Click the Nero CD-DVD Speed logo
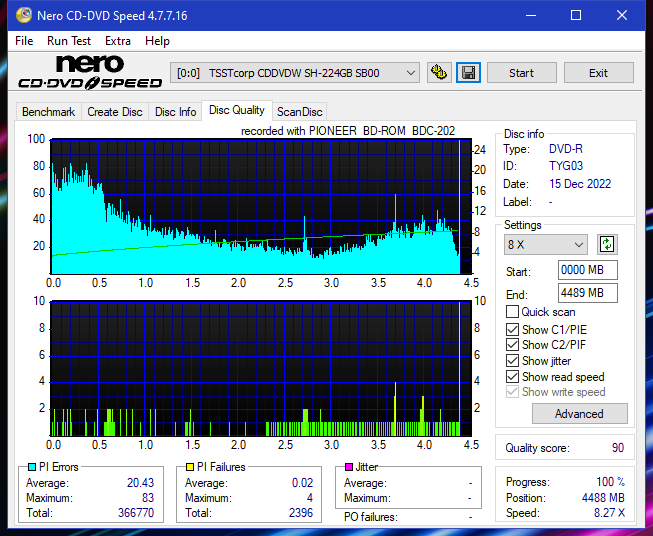653x536 pixels. pos(90,72)
